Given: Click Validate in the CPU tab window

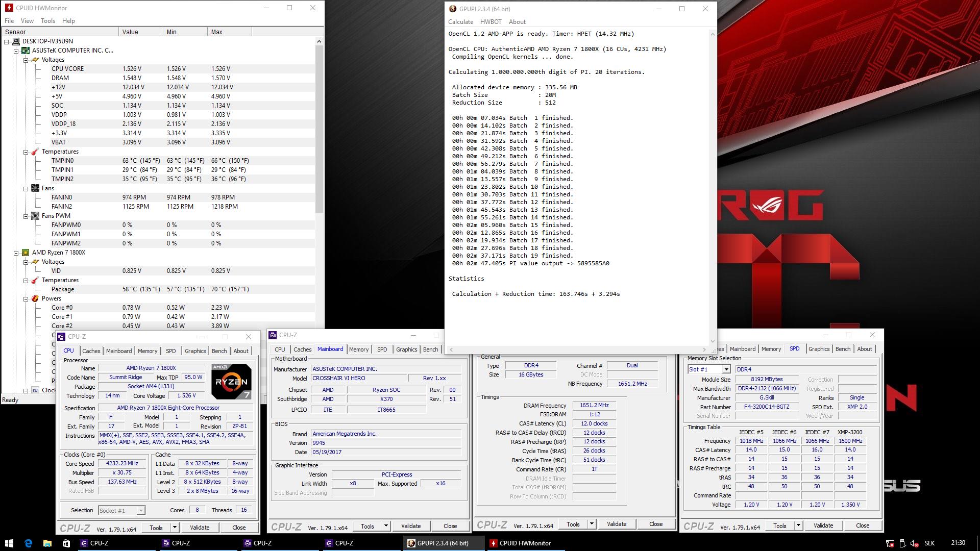Looking at the screenshot, I should (200, 528).
